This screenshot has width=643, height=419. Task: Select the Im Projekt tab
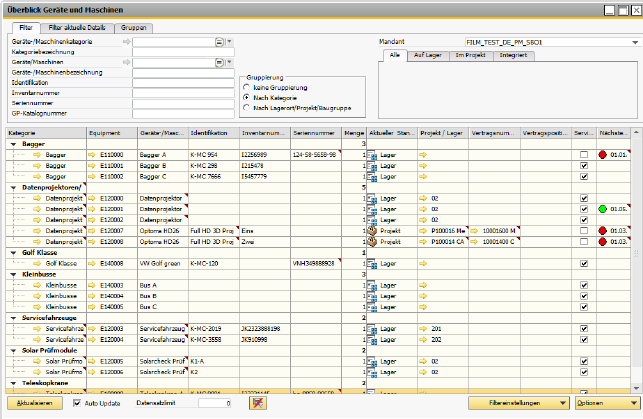tap(470, 55)
